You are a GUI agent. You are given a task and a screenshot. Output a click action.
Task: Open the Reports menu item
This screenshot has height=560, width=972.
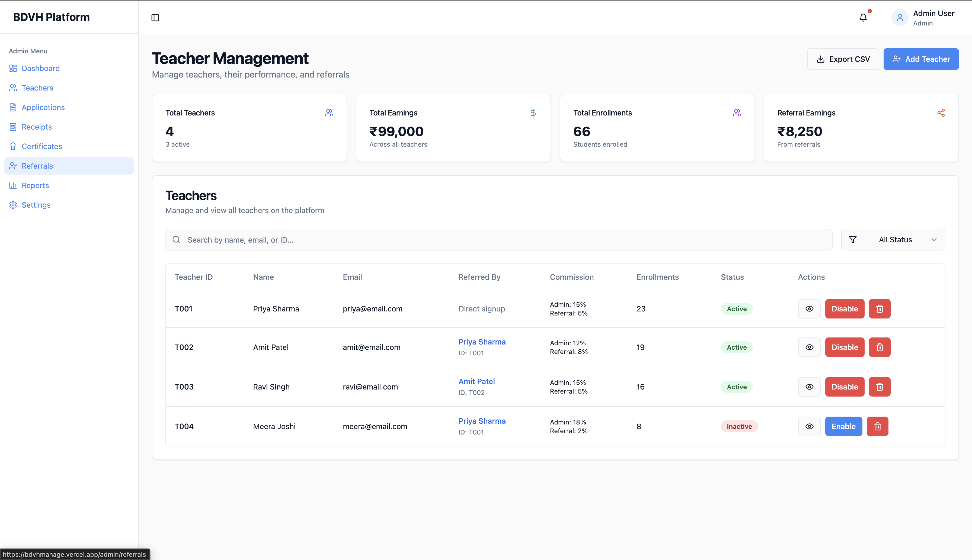pyautogui.click(x=35, y=185)
